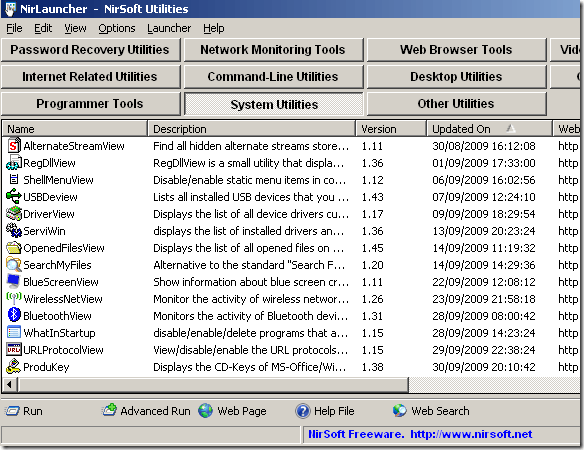This screenshot has height=450, width=584.
Task: Click the ShellMenuView icon
Action: coord(14,180)
